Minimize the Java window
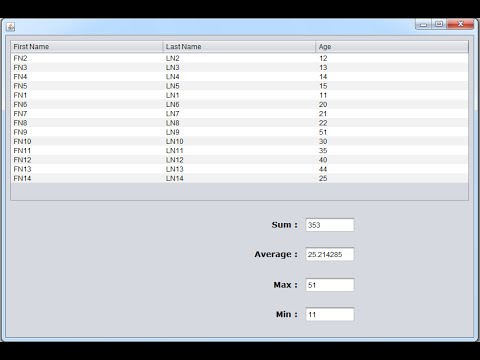The height and width of the screenshot is (360, 480). 423,24
